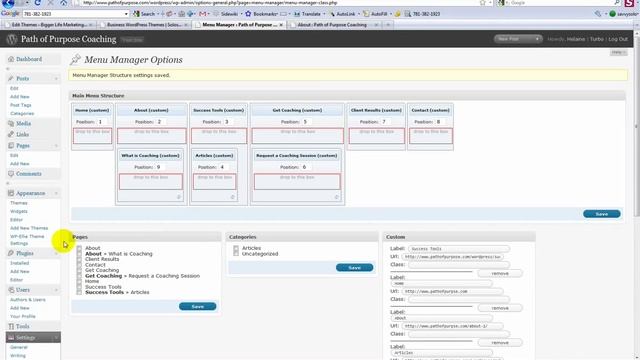Switch to the Edit Themes browser tab
The height and width of the screenshot is (360, 640).
pyautogui.click(x=49, y=25)
